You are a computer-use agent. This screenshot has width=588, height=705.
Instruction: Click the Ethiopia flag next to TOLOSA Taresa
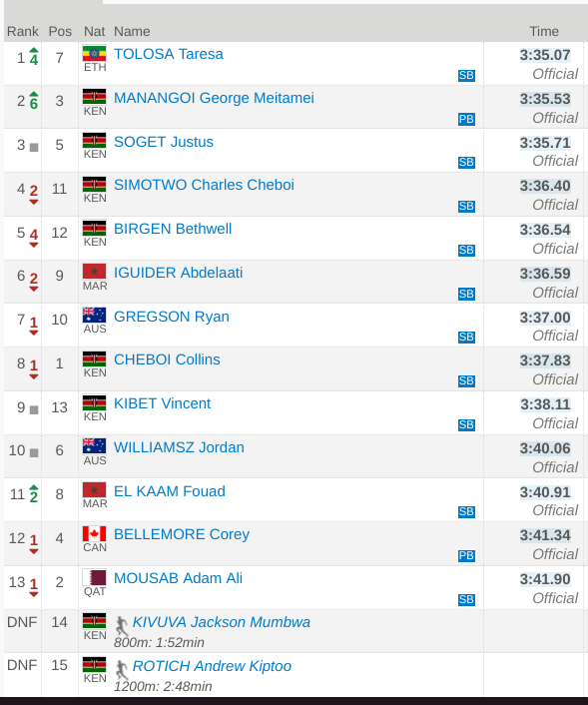(x=95, y=54)
